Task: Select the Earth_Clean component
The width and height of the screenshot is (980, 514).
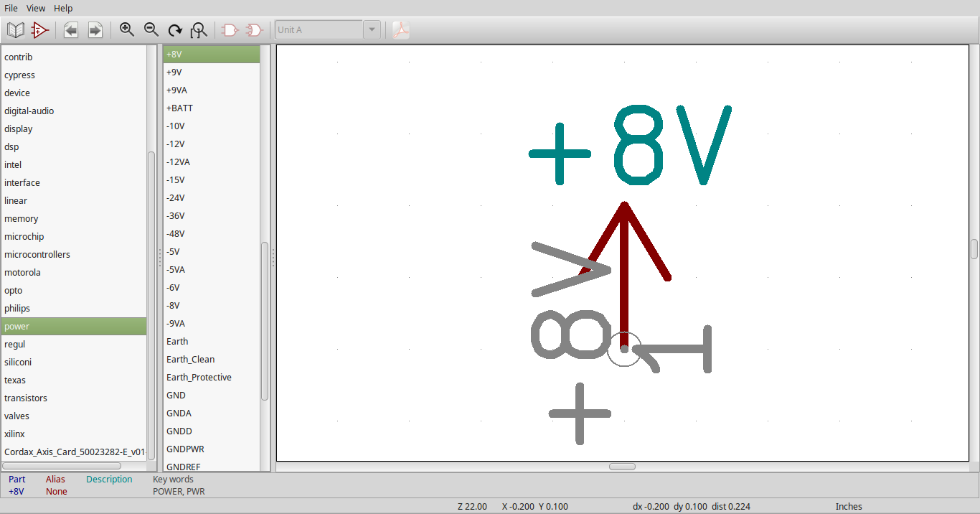Action: click(211, 359)
